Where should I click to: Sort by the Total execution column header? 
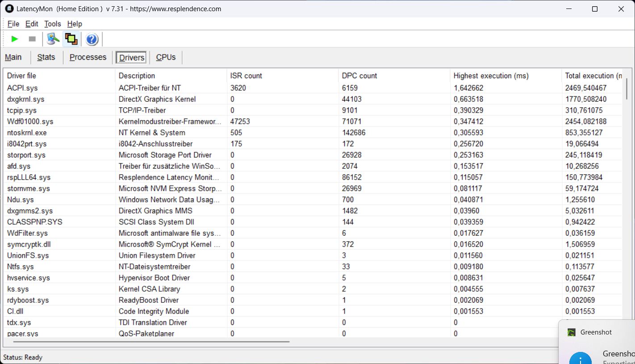point(592,76)
